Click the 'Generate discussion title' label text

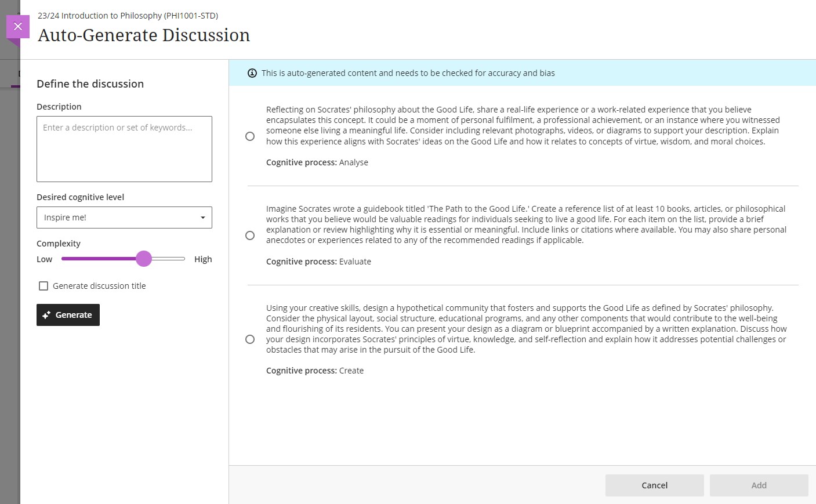(x=99, y=286)
